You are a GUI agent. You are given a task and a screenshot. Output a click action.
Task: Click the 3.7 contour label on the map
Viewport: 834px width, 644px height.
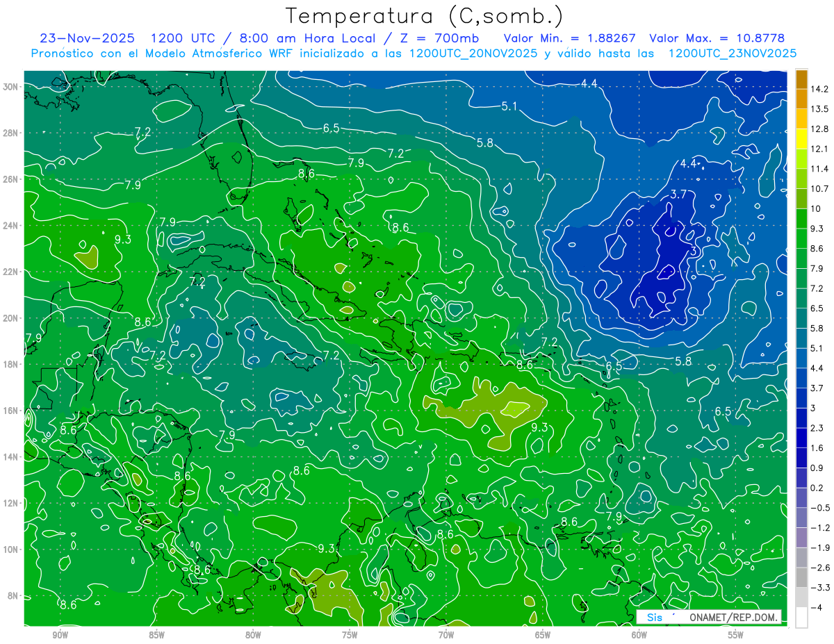(678, 195)
